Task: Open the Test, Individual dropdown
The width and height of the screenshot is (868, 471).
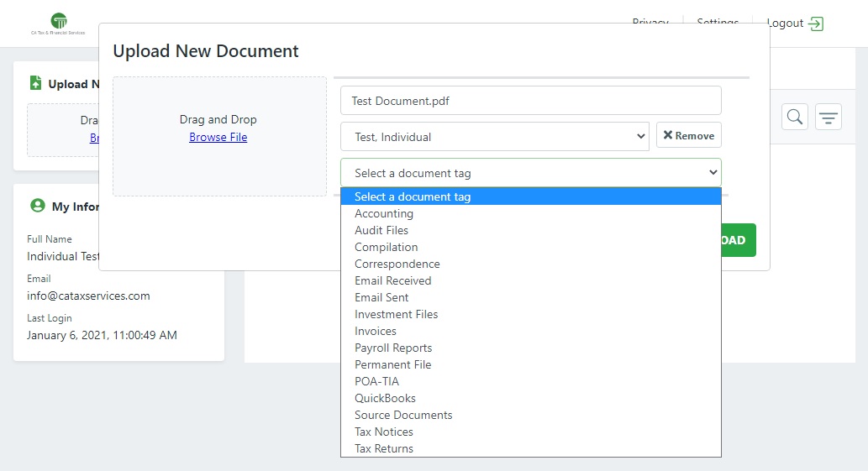Action: tap(495, 137)
